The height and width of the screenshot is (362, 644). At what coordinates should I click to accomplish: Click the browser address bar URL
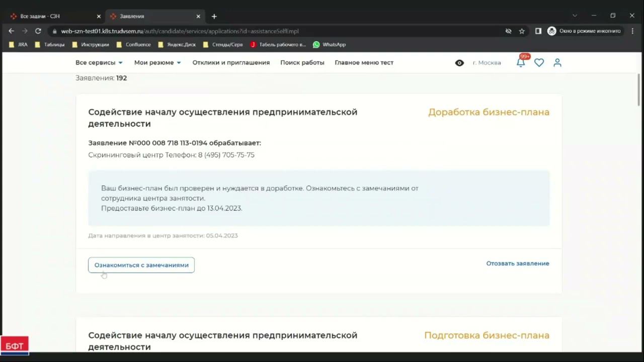coord(180,31)
